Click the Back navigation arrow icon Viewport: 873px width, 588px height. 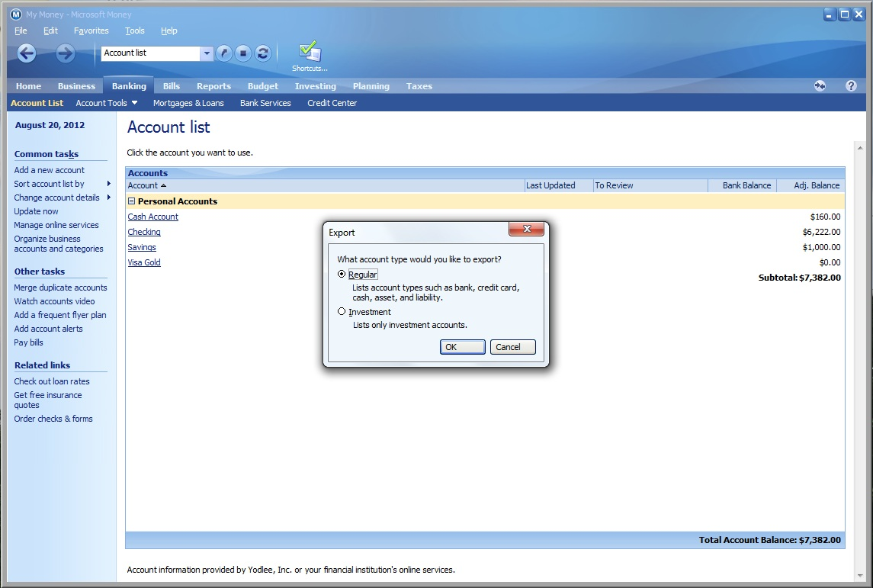26,53
